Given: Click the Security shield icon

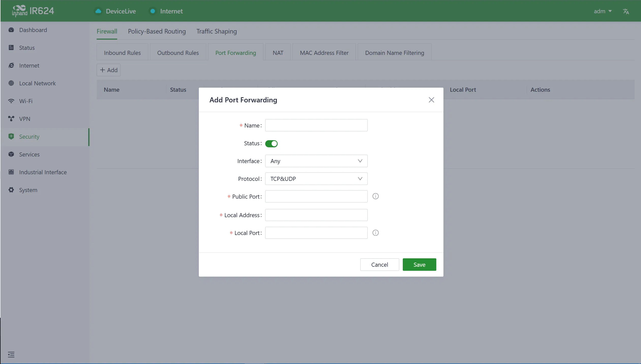Looking at the screenshot, I should [x=11, y=136].
